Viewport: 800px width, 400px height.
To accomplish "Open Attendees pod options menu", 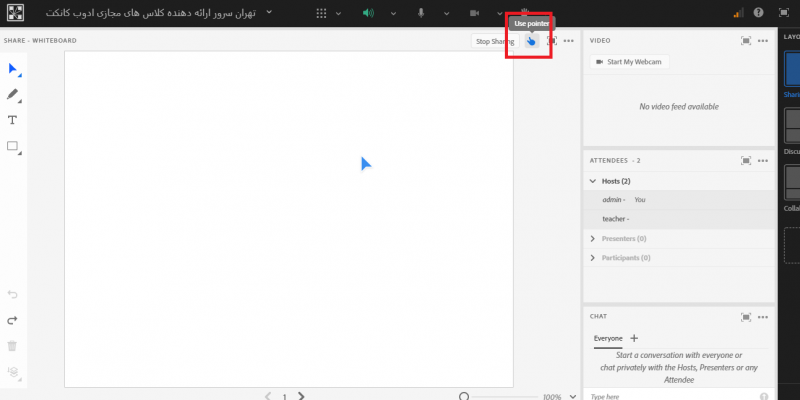I will pyautogui.click(x=763, y=160).
